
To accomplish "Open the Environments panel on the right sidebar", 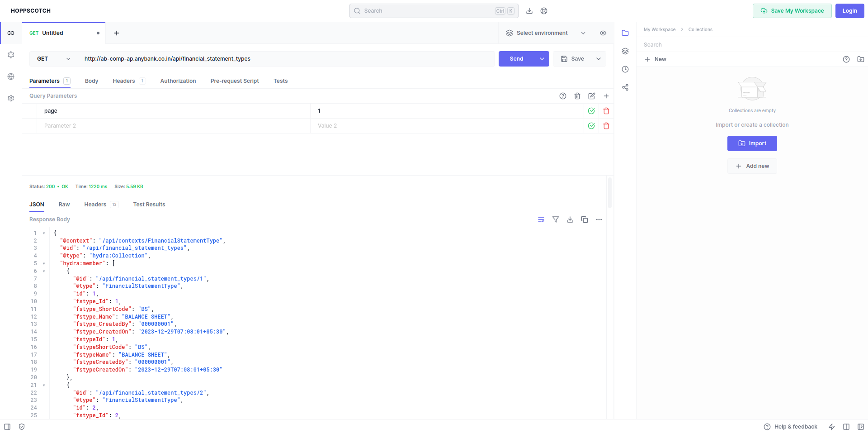I will 625,51.
